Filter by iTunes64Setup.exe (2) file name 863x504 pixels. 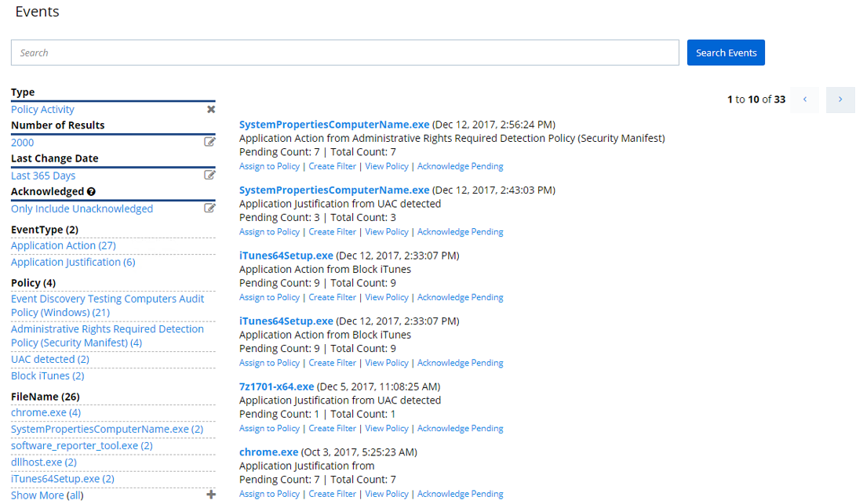63,479
